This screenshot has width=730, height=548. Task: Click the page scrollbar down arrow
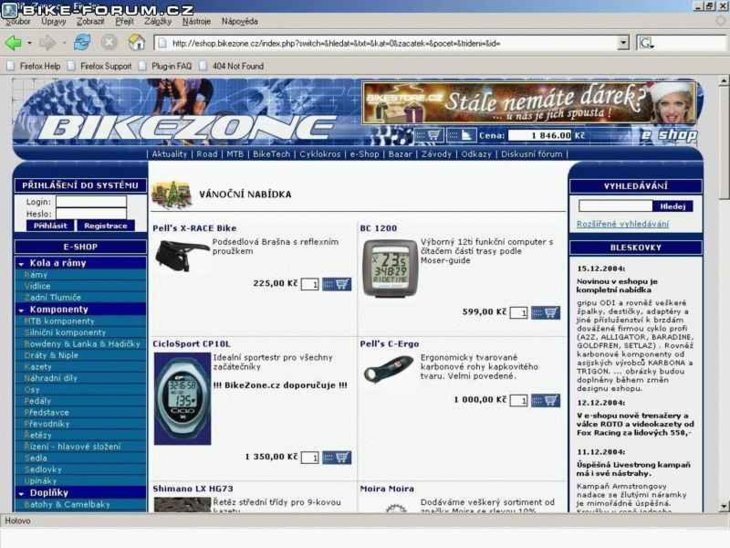click(x=723, y=506)
